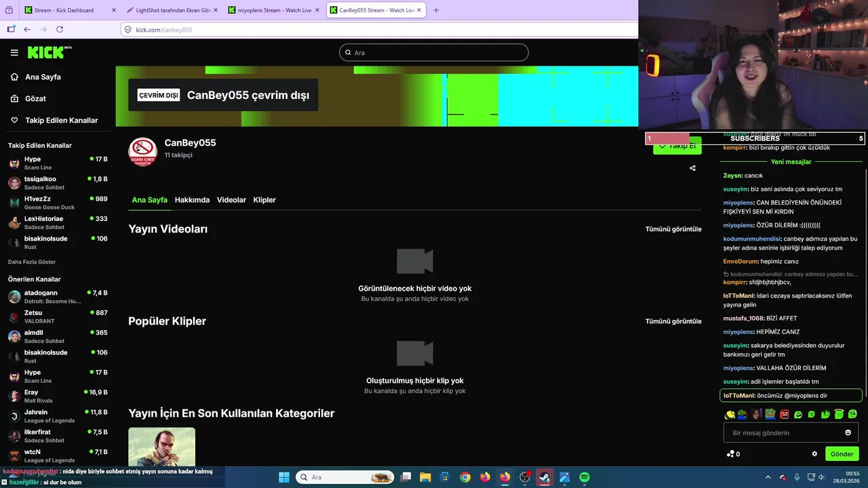Open the Kick hamburger menu

click(x=14, y=52)
